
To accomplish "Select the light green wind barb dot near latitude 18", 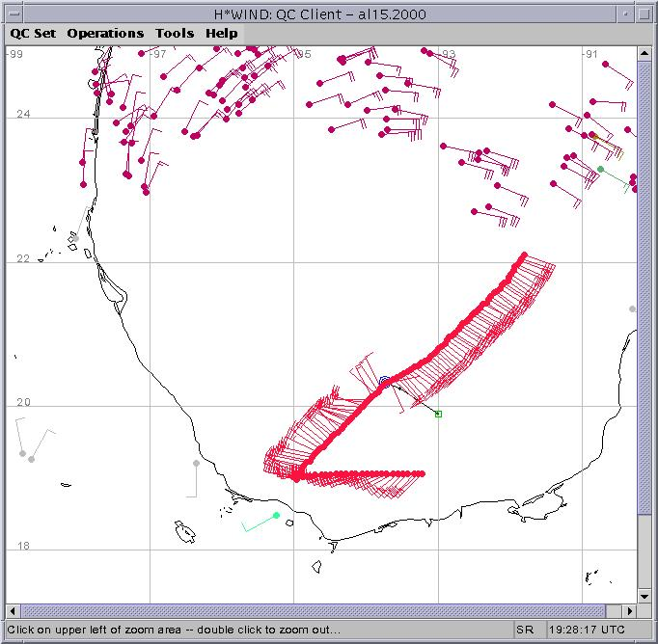I will click(276, 516).
